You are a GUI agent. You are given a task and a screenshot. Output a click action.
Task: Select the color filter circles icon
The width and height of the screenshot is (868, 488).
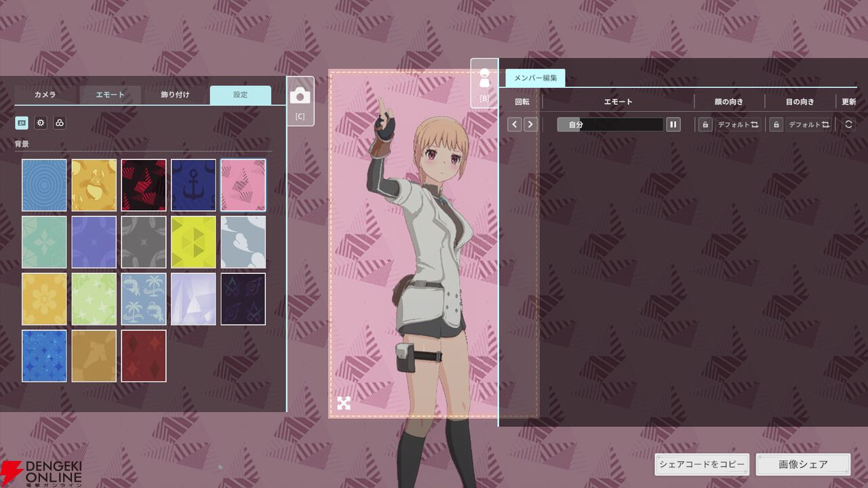pyautogui.click(x=60, y=123)
